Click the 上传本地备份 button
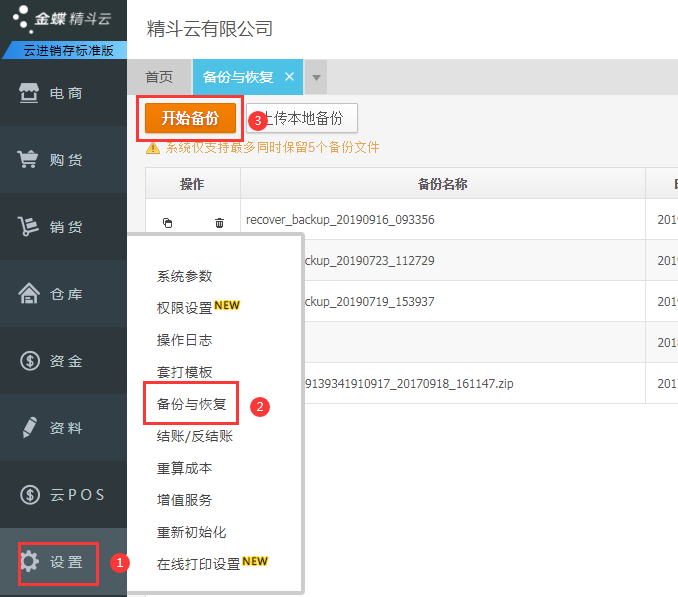The height and width of the screenshot is (597, 678). pyautogui.click(x=303, y=118)
